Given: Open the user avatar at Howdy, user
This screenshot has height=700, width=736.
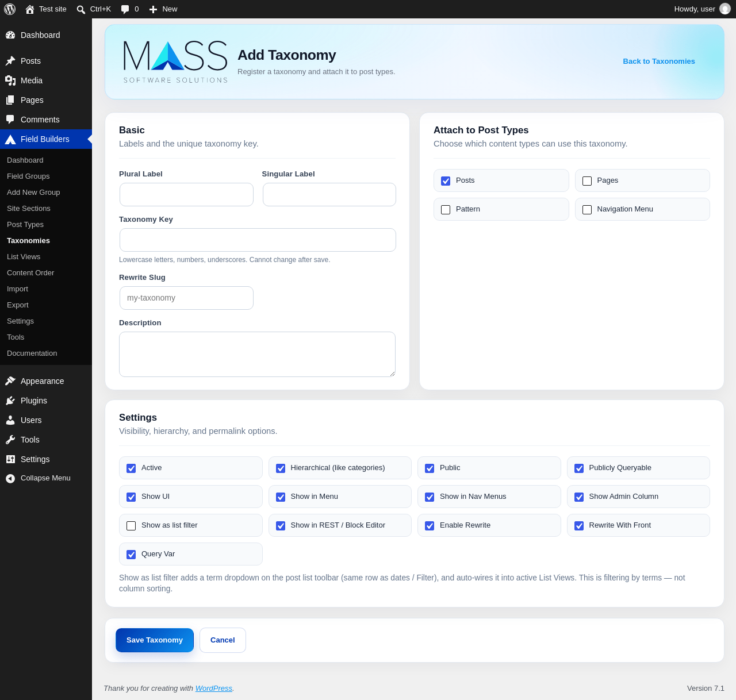Looking at the screenshot, I should click(x=725, y=9).
